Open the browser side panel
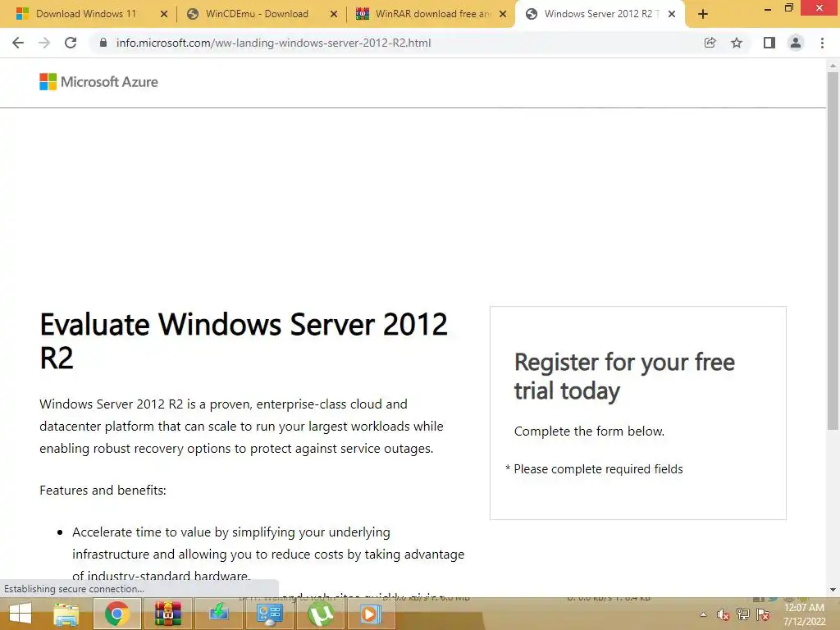840x630 pixels. tap(769, 43)
